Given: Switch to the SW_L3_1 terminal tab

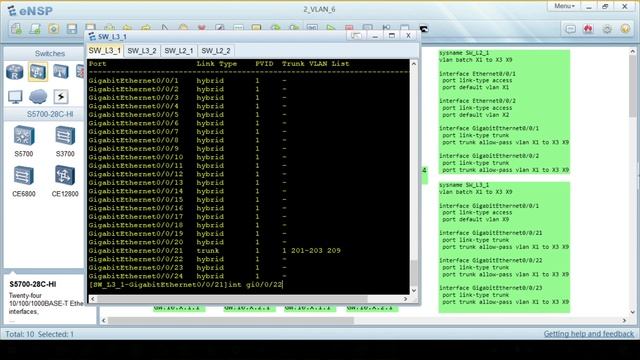Looking at the screenshot, I should tap(104, 51).
